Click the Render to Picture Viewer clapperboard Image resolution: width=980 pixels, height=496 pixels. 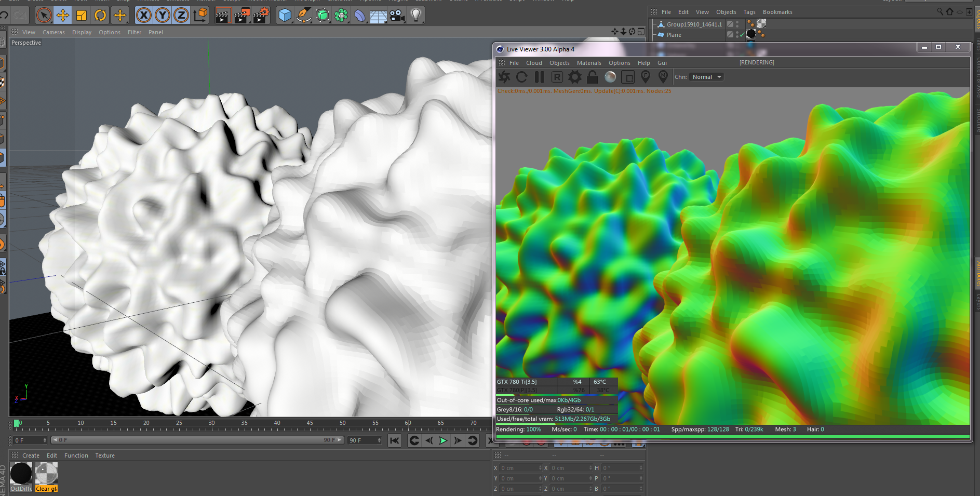(242, 16)
